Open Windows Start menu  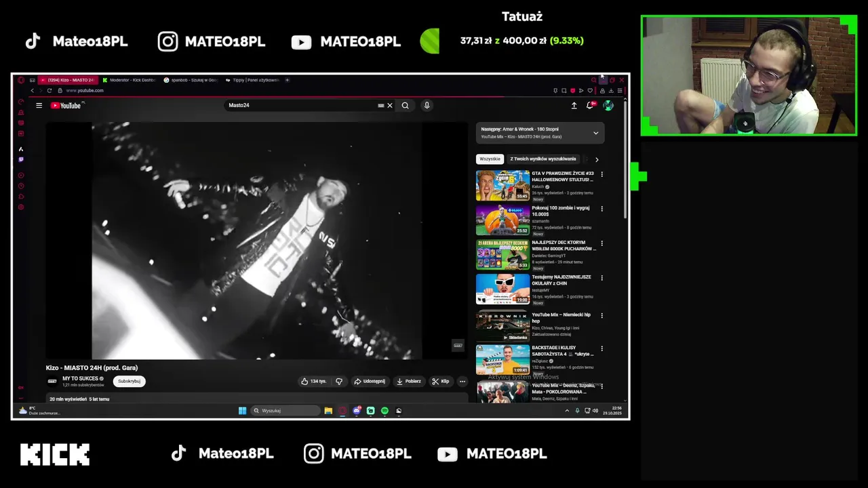pyautogui.click(x=242, y=411)
